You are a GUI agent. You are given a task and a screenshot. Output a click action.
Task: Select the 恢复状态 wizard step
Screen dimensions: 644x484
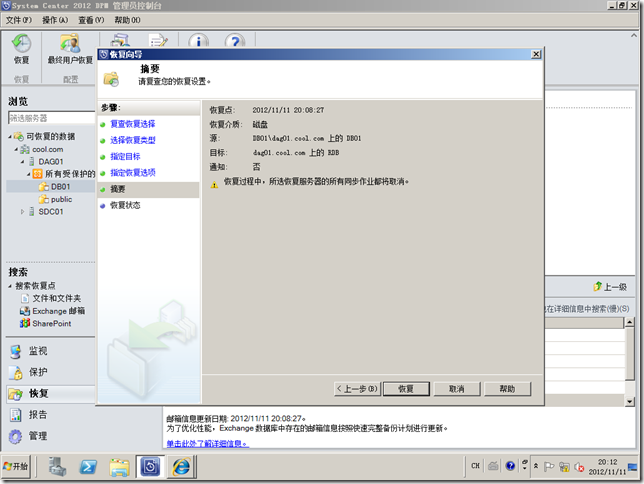pyautogui.click(x=125, y=205)
